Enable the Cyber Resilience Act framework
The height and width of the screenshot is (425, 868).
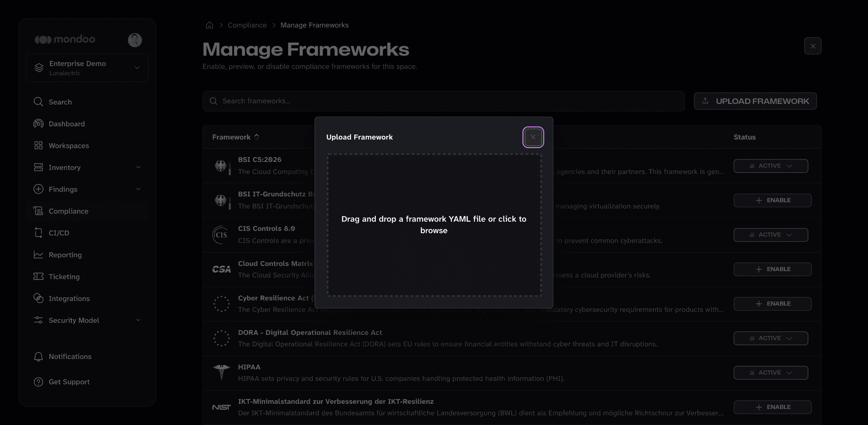(772, 304)
